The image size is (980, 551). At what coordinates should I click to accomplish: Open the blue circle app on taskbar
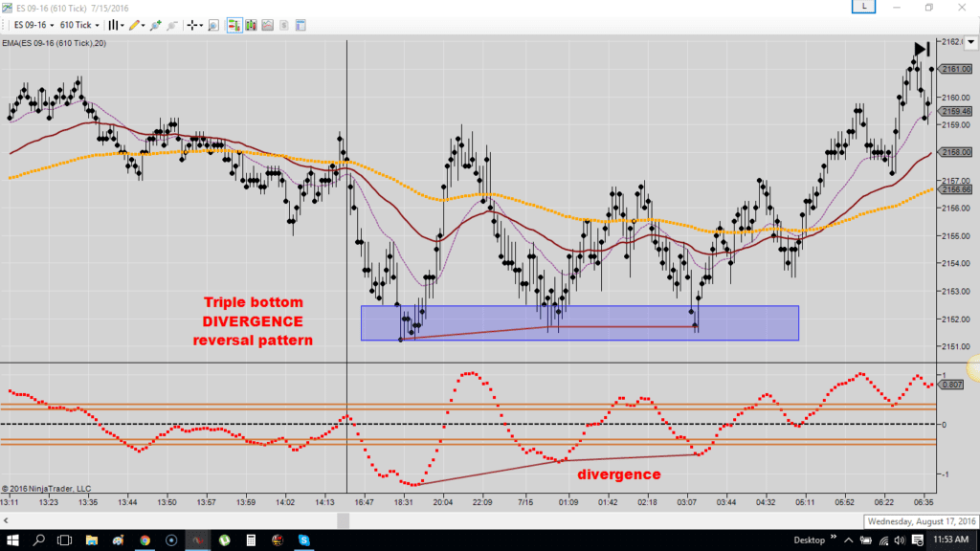171,540
